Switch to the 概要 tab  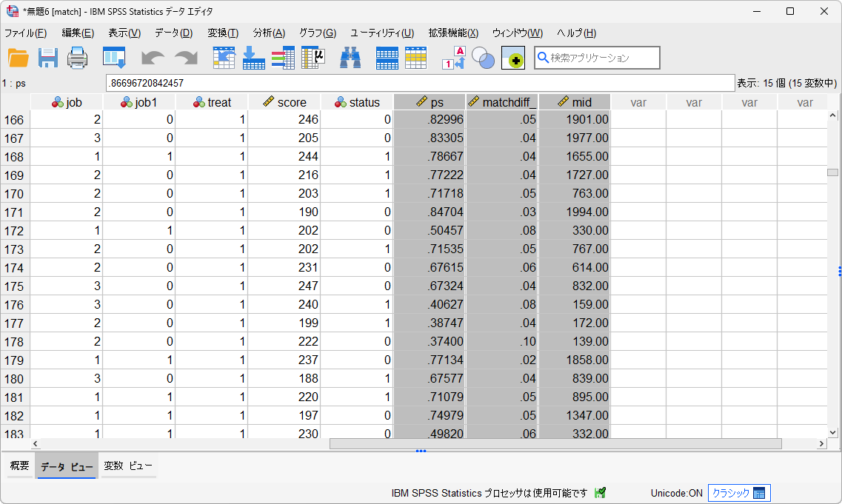(19, 466)
